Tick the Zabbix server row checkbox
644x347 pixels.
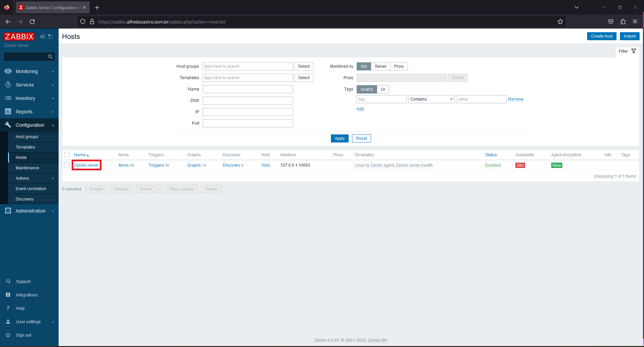point(67,165)
